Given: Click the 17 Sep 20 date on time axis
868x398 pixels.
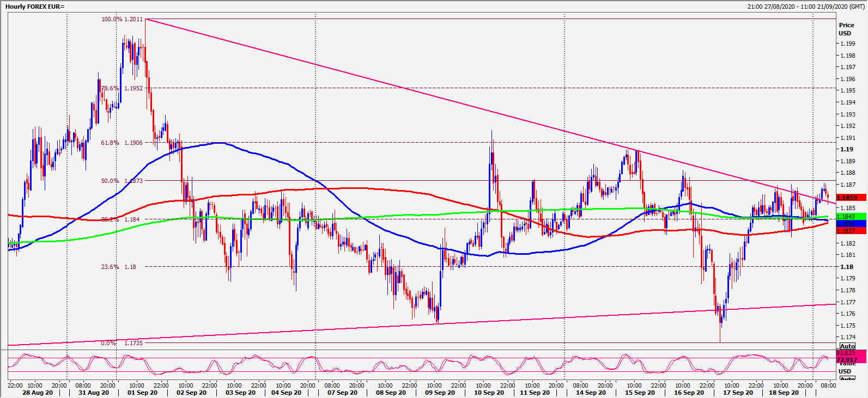Looking at the screenshot, I should point(738,393).
